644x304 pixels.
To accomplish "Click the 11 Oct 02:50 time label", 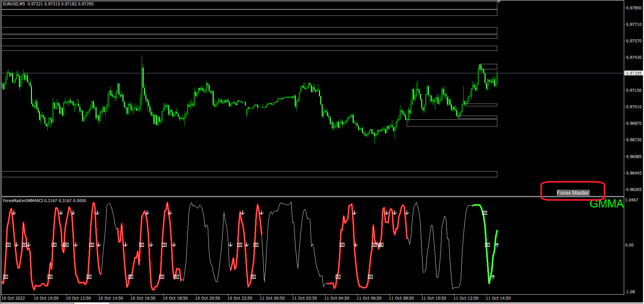I will pyautogui.click(x=305, y=298).
